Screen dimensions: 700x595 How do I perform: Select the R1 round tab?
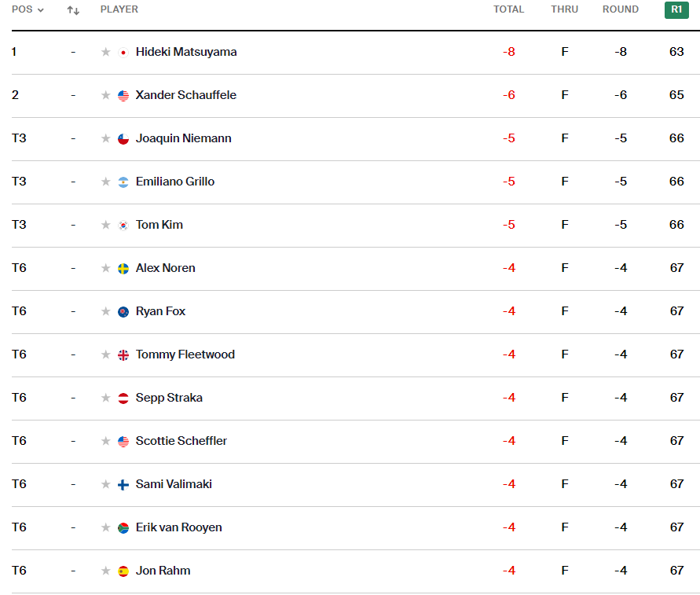coord(676,10)
